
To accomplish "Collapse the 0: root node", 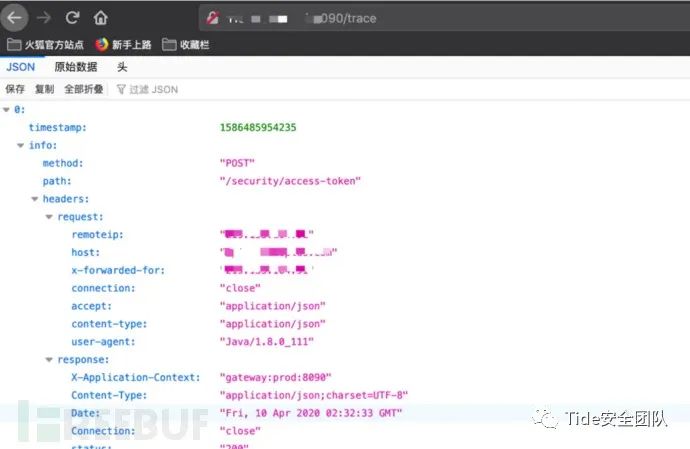I will click(6, 110).
